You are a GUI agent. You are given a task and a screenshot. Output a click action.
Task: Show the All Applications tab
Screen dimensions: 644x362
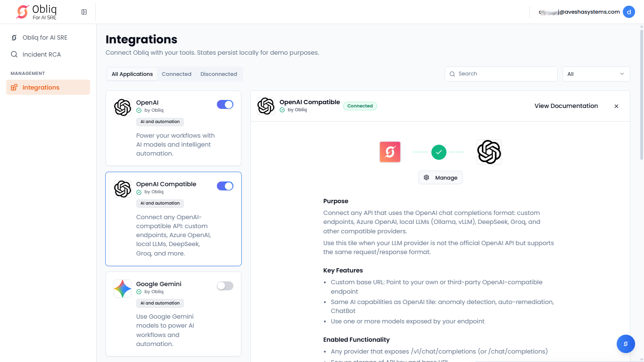[x=132, y=74]
